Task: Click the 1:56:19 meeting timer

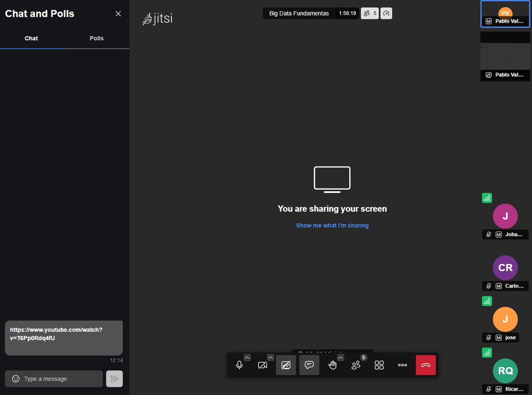Action: [x=347, y=13]
